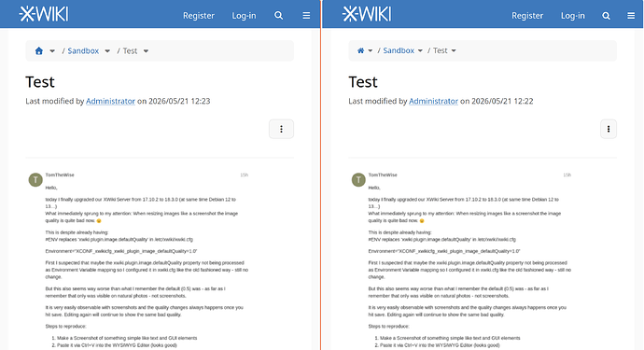Click the Test page title in right window
Screen dimensions: 644x350
[363, 82]
